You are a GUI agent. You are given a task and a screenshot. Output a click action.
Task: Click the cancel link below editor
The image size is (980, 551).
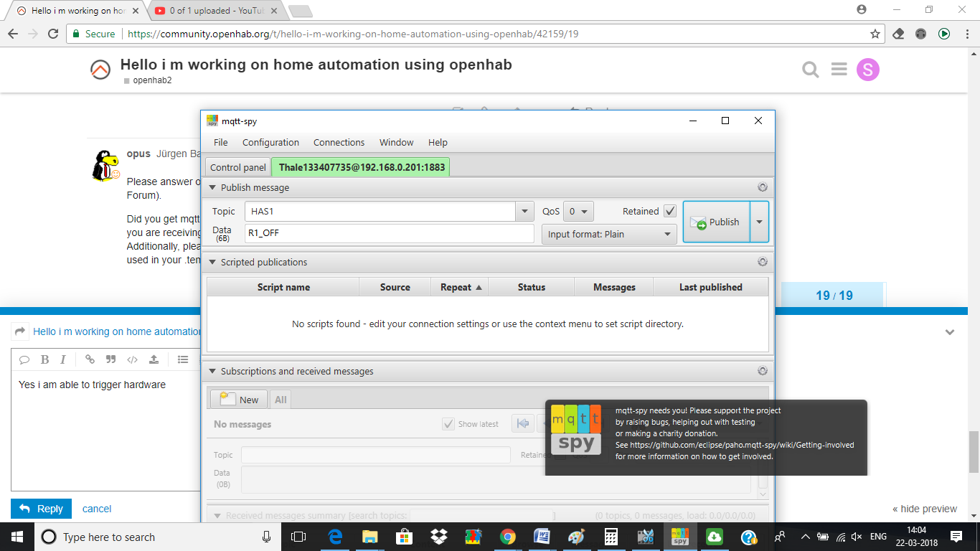[x=97, y=509]
